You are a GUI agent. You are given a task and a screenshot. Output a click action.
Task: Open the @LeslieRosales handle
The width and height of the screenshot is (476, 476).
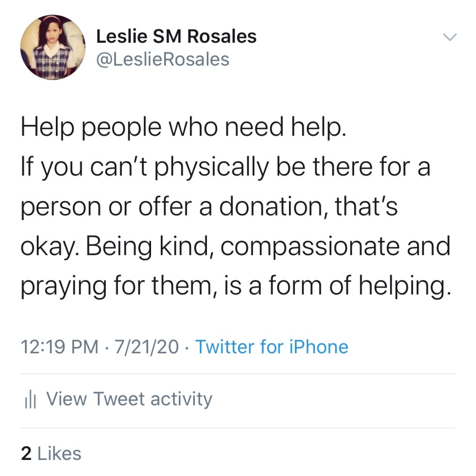[163, 59]
